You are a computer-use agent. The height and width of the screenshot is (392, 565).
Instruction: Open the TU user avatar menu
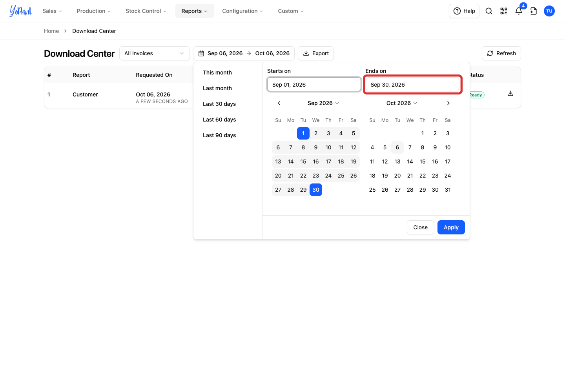tap(549, 11)
